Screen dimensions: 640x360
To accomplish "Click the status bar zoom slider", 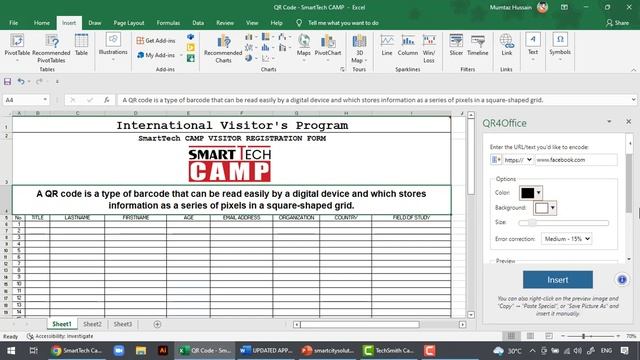I will pos(591,336).
